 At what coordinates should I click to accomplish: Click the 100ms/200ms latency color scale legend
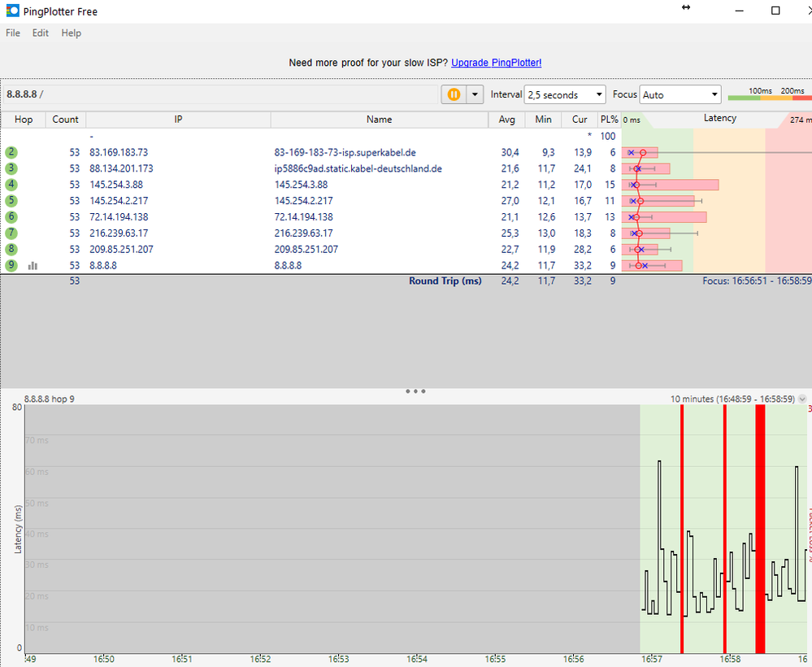(770, 94)
